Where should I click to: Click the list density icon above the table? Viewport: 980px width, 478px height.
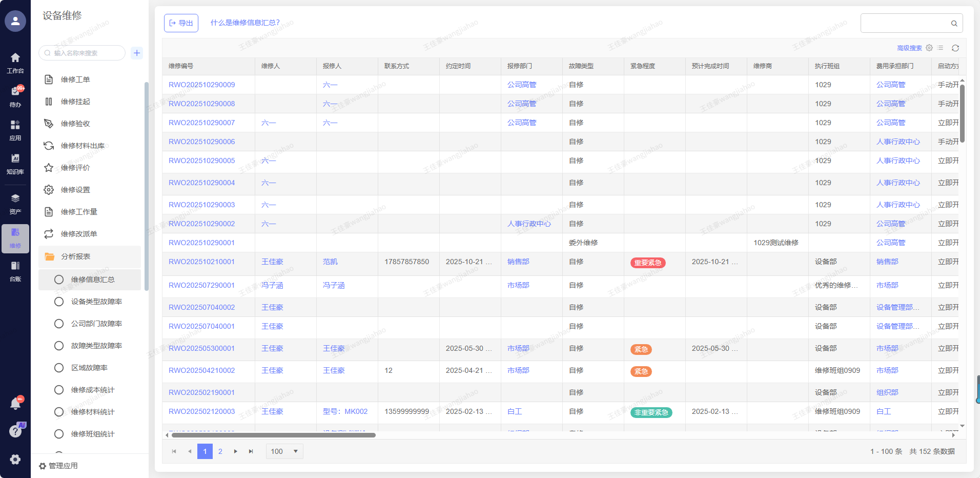940,48
